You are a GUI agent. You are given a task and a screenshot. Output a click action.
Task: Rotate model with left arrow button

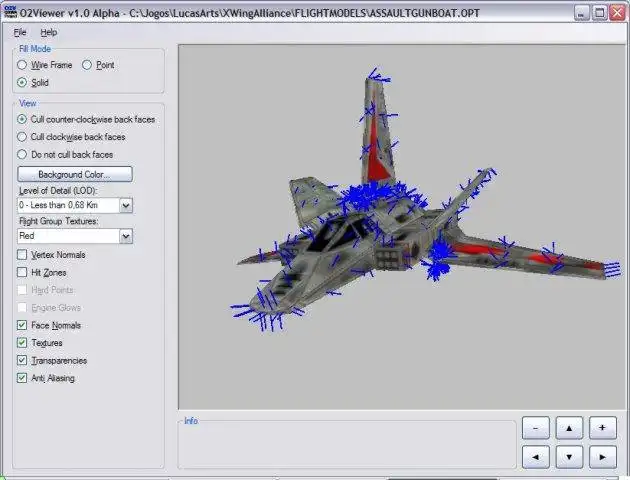click(536, 457)
